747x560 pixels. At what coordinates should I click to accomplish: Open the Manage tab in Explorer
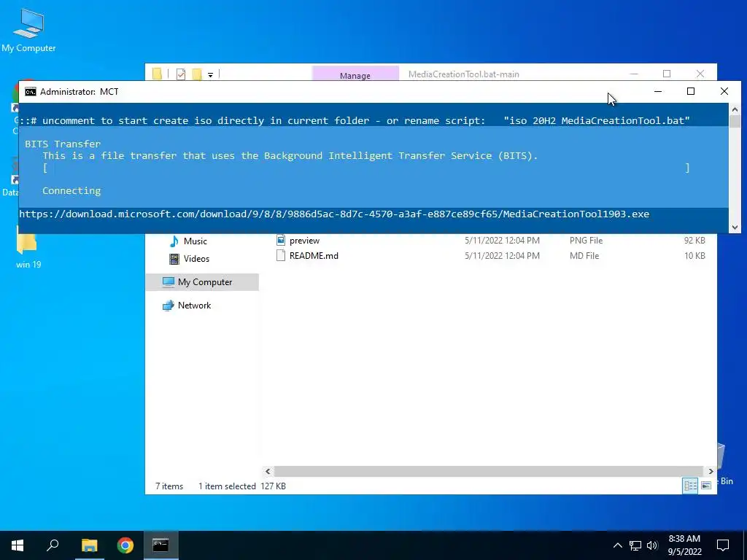[355, 75]
